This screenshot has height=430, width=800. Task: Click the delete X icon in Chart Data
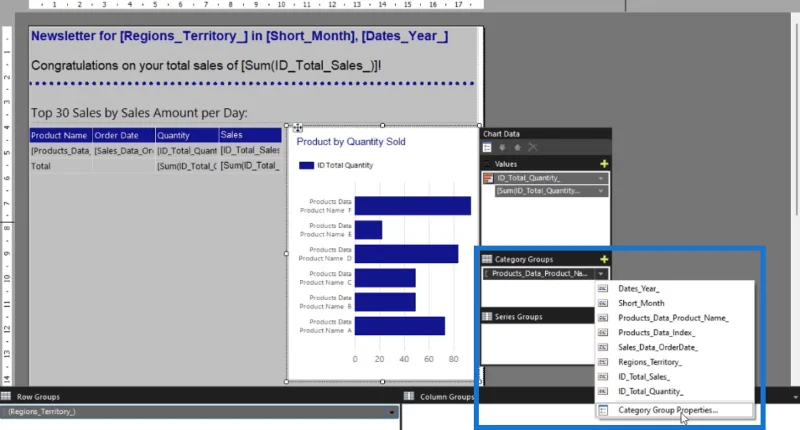533,147
